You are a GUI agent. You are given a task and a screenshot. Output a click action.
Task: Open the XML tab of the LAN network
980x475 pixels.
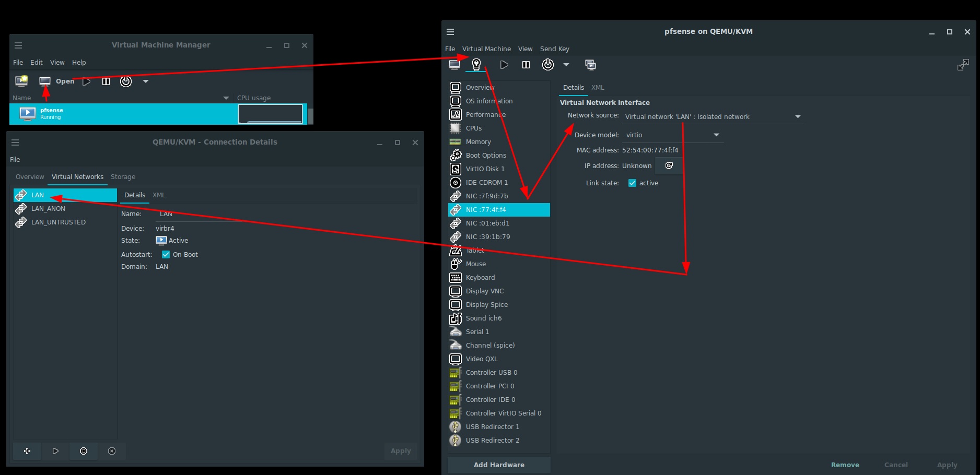coord(159,195)
